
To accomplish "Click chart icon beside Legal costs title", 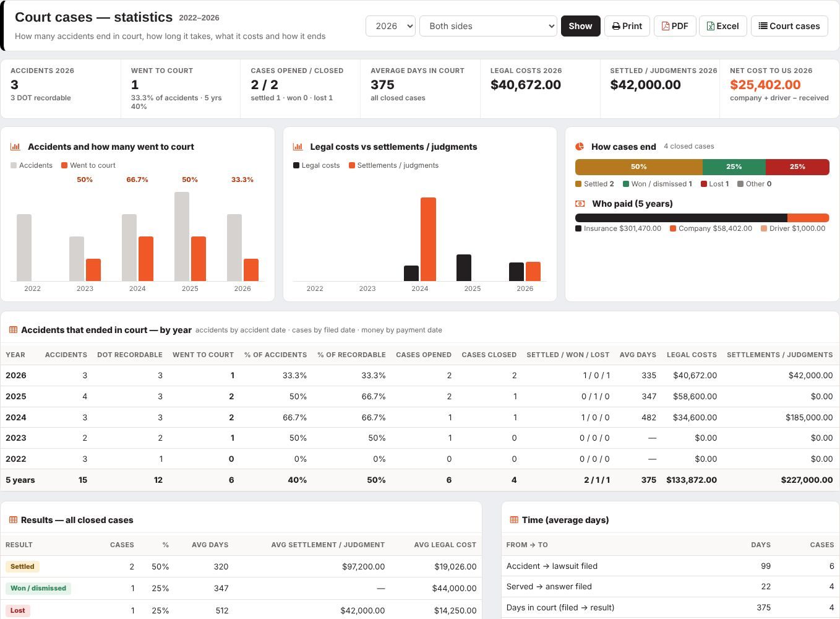I will tap(298, 147).
